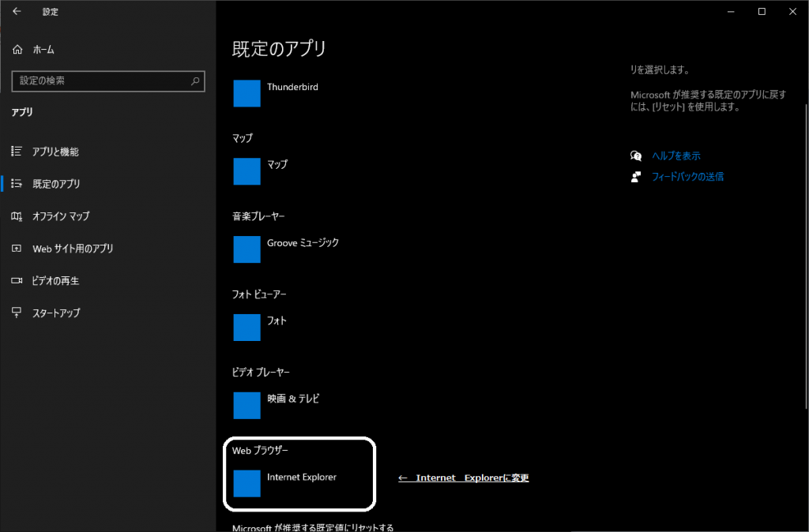Click the オフライン マップ map icon
Screen dimensions: 809x532
click(17, 216)
